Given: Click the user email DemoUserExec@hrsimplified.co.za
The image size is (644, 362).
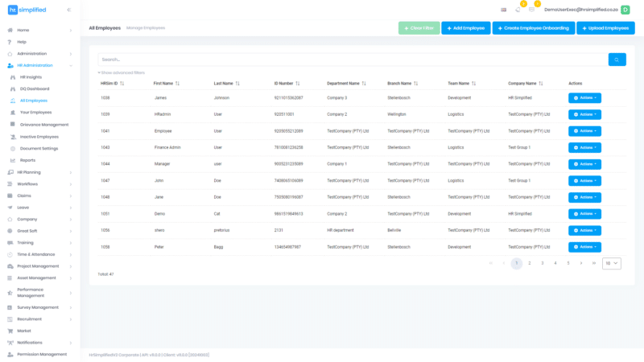Looking at the screenshot, I should pyautogui.click(x=580, y=10).
